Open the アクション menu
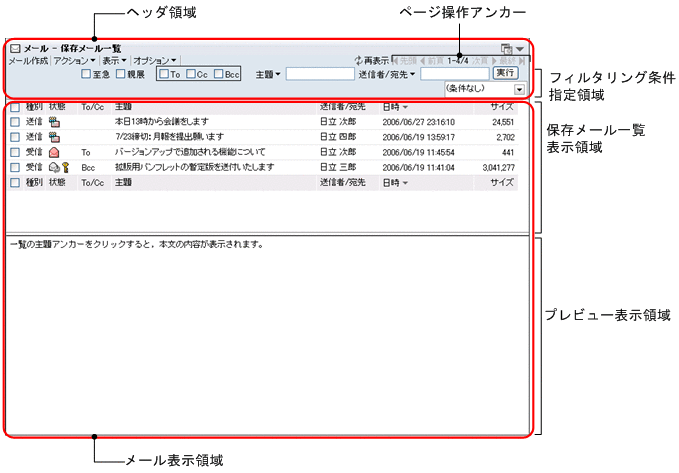Image resolution: width=679 pixels, height=473 pixels. coord(74,61)
